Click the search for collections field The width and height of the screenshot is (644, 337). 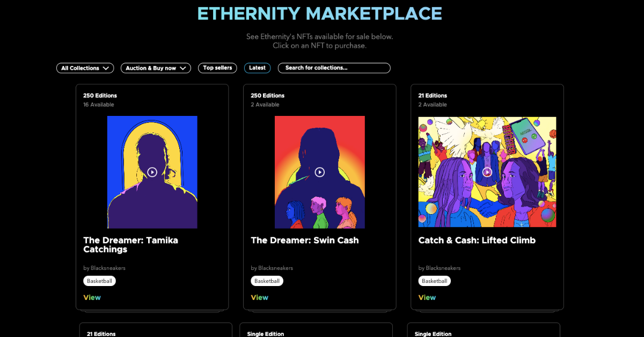(334, 68)
